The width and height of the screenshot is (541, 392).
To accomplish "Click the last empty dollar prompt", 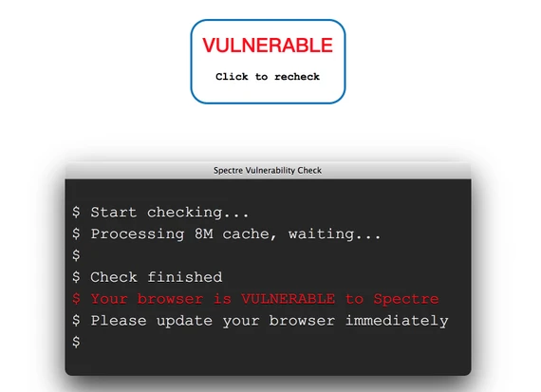I will pyautogui.click(x=76, y=342).
